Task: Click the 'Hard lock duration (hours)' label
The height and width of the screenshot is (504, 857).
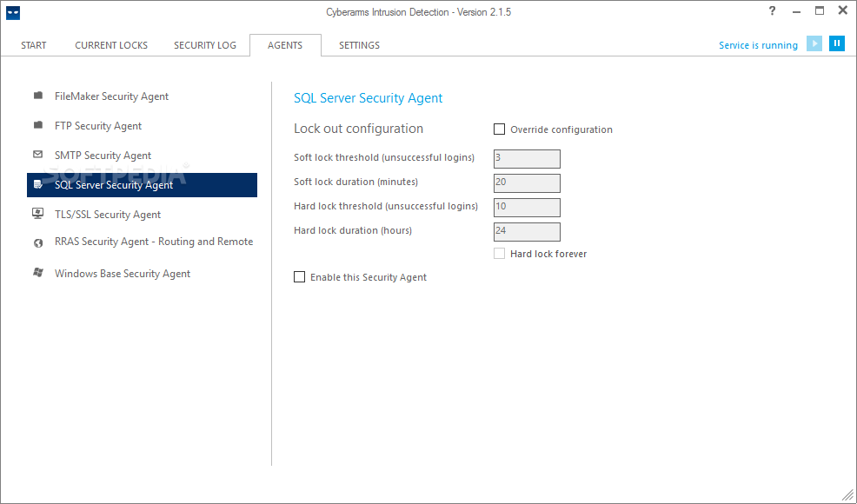Action: coord(353,230)
